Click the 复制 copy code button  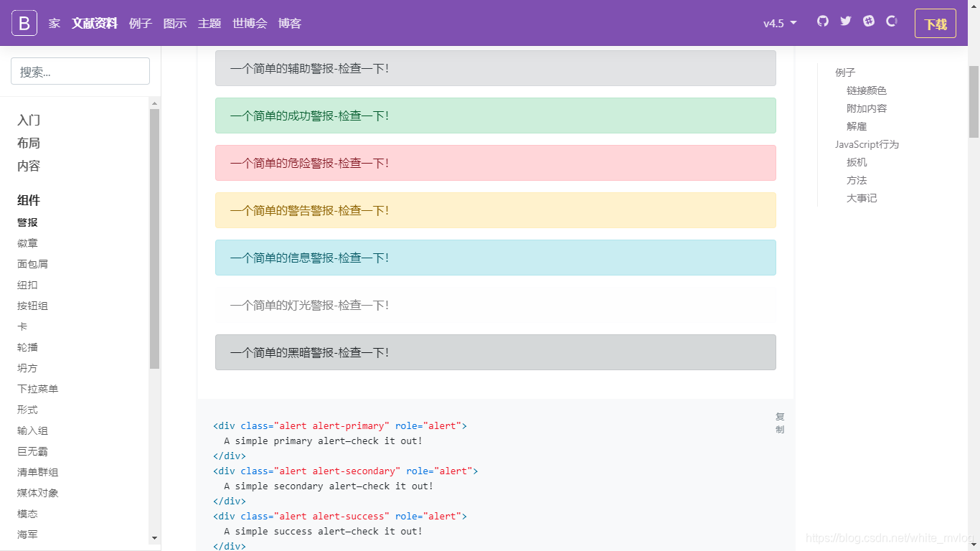(x=780, y=423)
